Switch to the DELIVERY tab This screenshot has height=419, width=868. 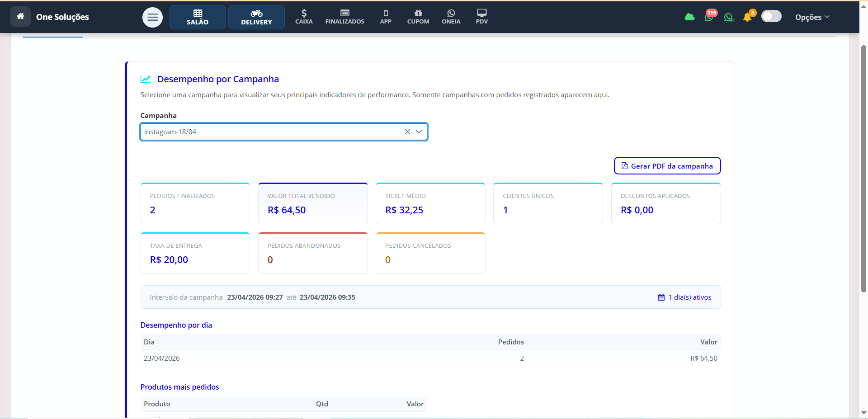tap(256, 17)
